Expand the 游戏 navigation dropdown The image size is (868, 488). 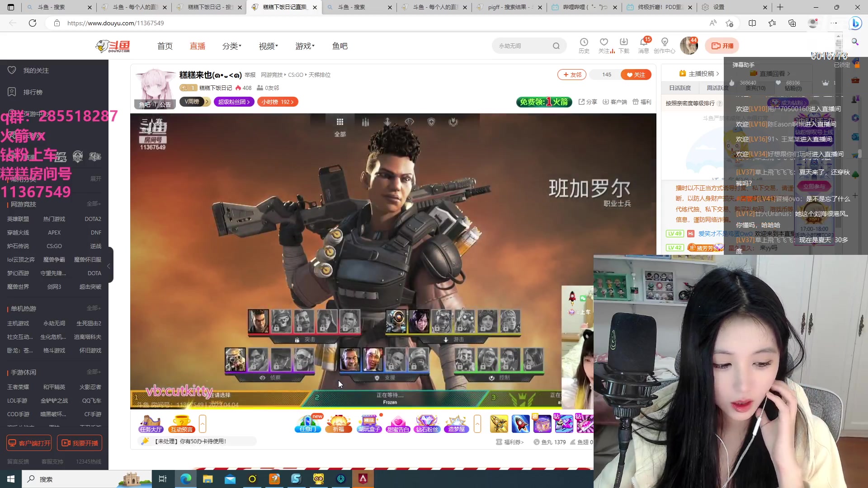(305, 46)
